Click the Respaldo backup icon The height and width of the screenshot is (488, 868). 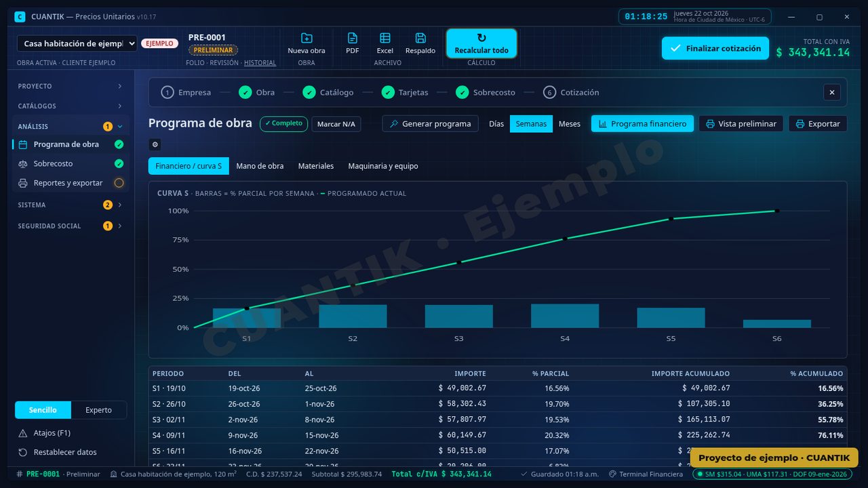(420, 38)
